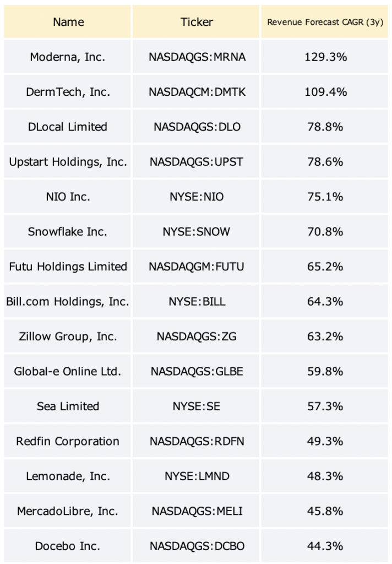Select the Revenue Forecast CAGR (3y) header
This screenshot has height=564, width=392.
[325, 21]
